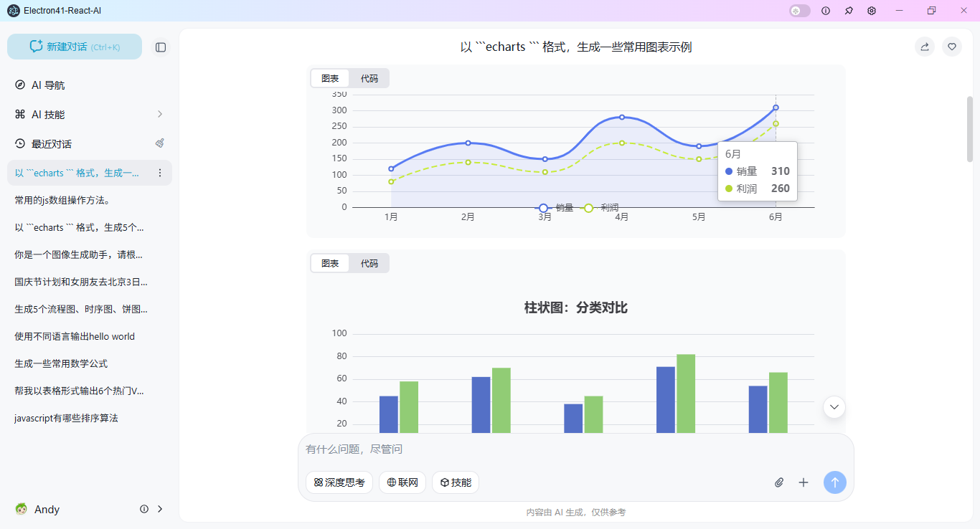This screenshot has width=980, height=529.
Task: Switch to 代码 tab on line chart
Action: pyautogui.click(x=369, y=78)
